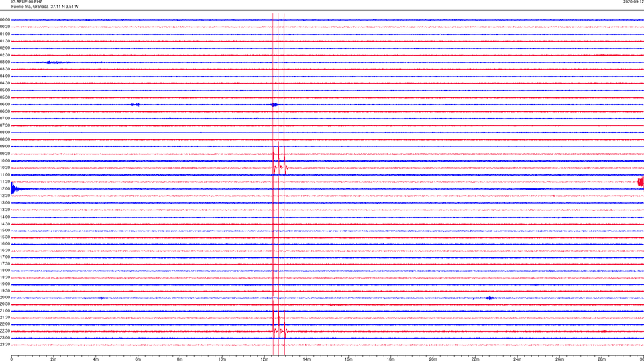Click the pulse signal on the 22:30 trace
The width and height of the screenshot is (644, 362).
click(x=280, y=330)
